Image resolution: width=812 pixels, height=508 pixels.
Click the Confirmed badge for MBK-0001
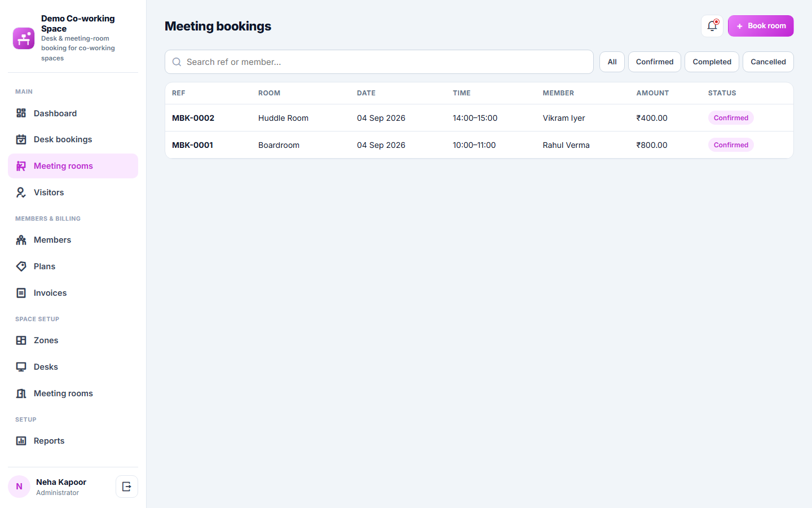pos(731,145)
